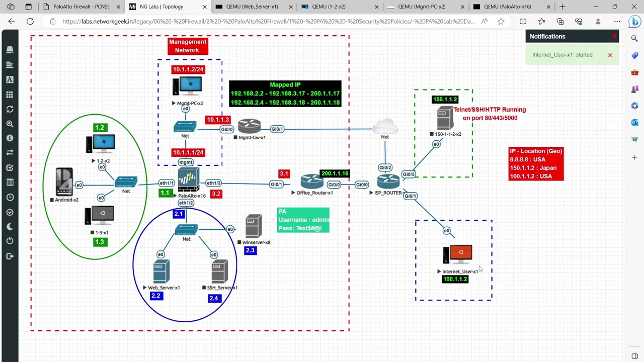Select the Web_Server-x1 server node

click(x=161, y=271)
